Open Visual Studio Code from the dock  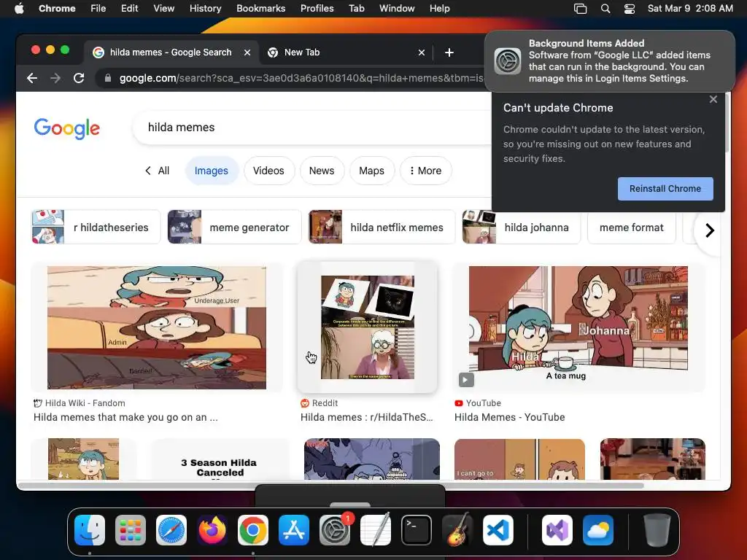point(498,530)
